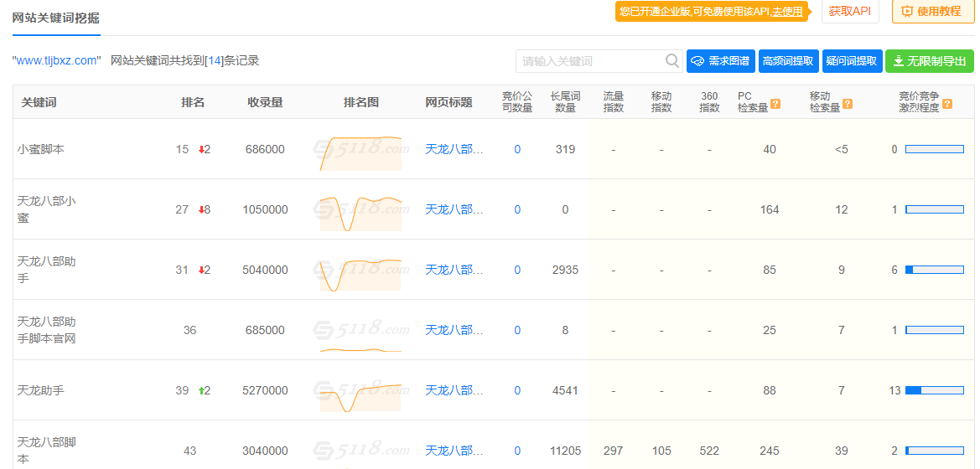
Task: Click ranking chart for 天龙八部小蜜
Action: click(360, 213)
